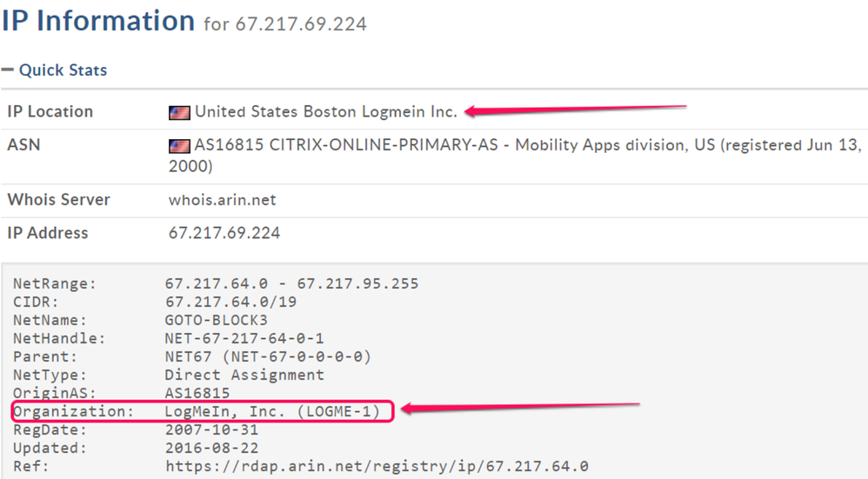The width and height of the screenshot is (868, 479).
Task: Click the US flag in IP Location row
Action: [x=179, y=112]
